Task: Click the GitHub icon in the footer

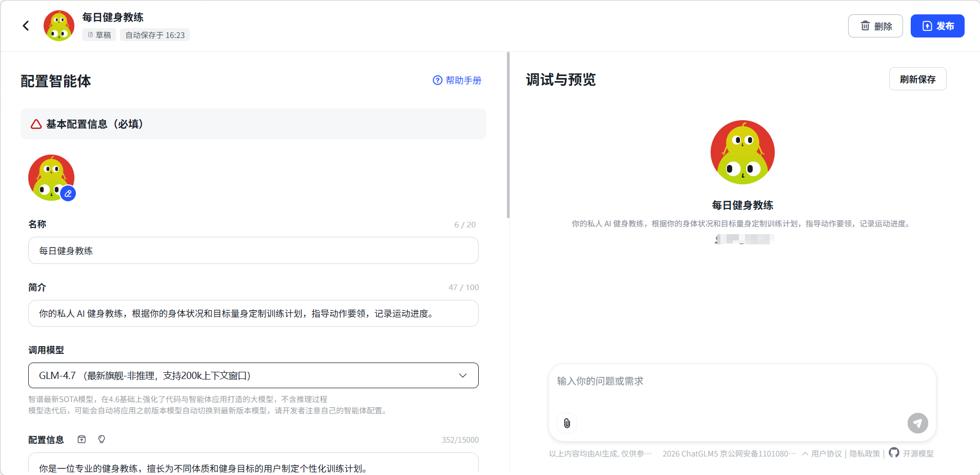Action: click(894, 452)
